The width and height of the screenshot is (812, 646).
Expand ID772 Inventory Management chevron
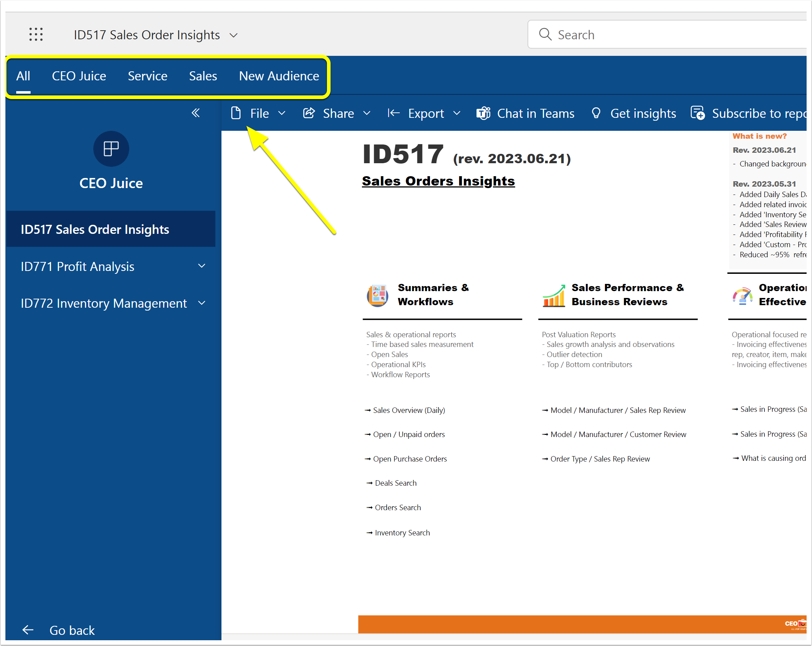(202, 303)
